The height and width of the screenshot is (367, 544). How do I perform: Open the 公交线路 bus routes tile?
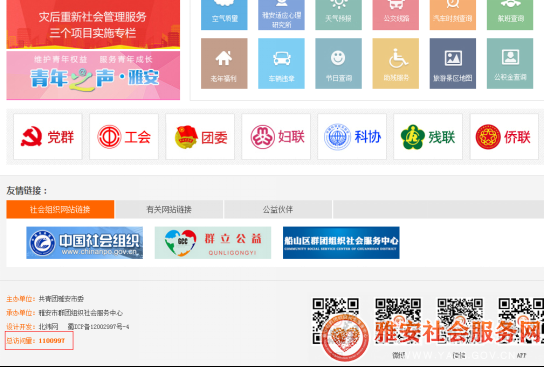396,15
